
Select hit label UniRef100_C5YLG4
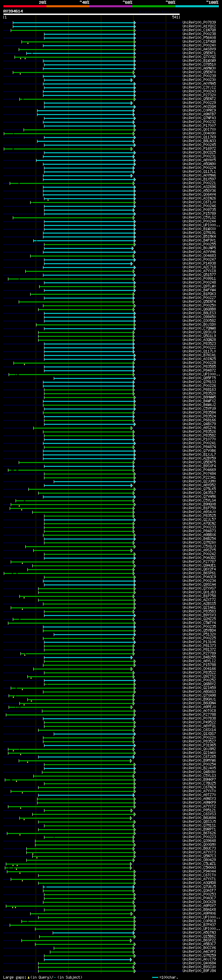coord(199,501)
